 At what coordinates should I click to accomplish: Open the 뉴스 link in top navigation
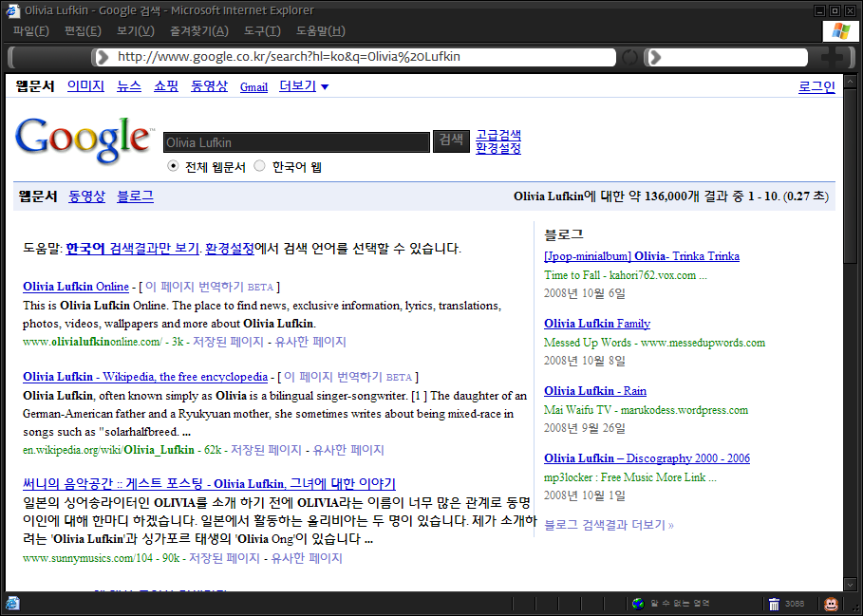pyautogui.click(x=129, y=86)
